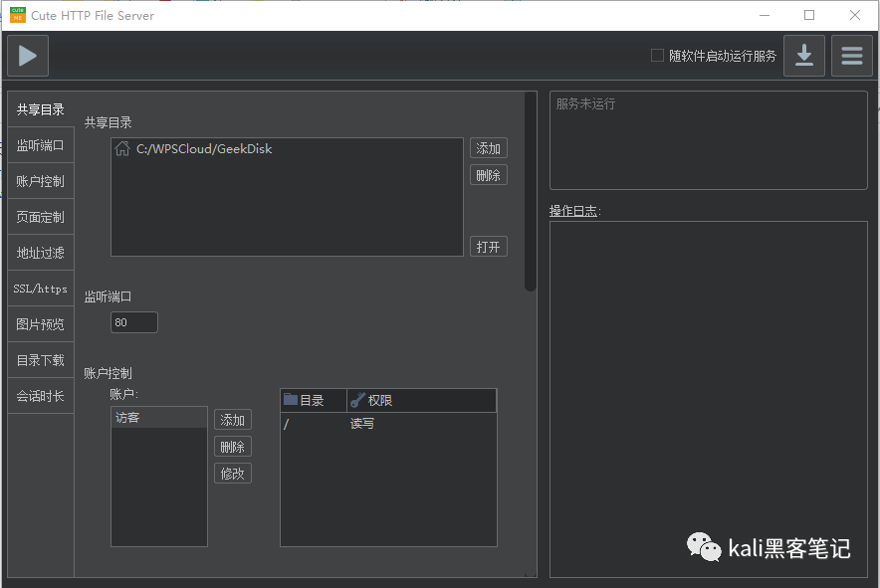Click 删除 beside the shared directory list
This screenshot has width=880, height=588.
488,176
